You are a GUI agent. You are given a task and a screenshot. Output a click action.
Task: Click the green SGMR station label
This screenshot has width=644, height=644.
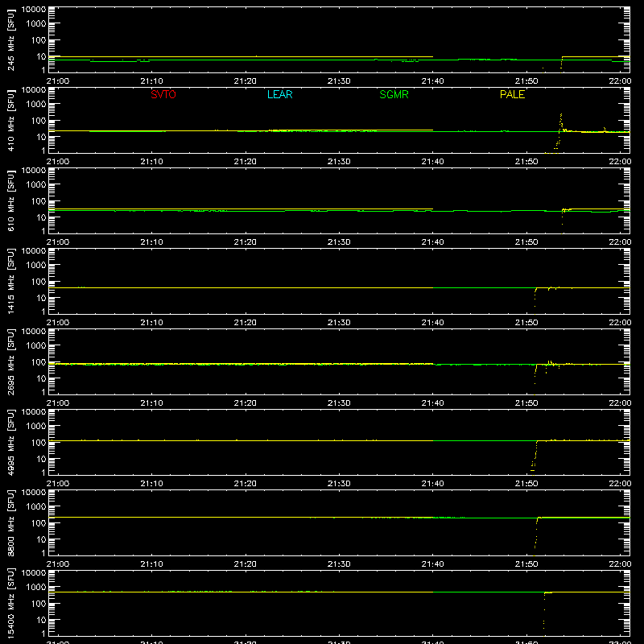pyautogui.click(x=394, y=94)
